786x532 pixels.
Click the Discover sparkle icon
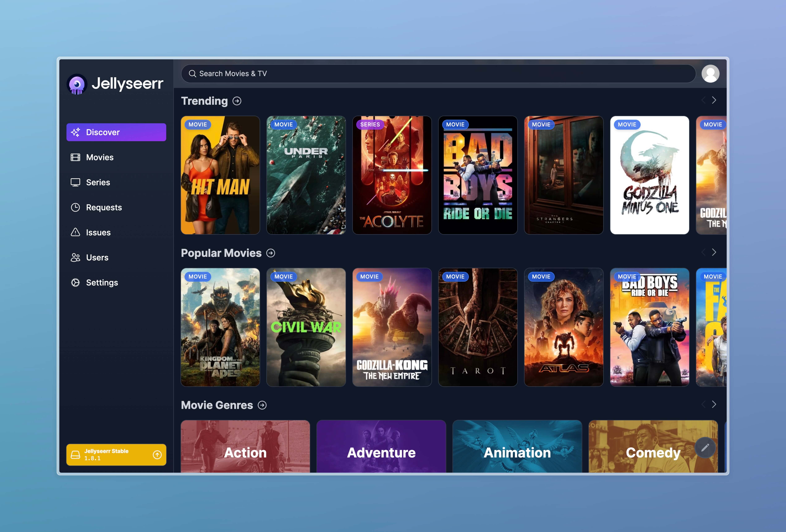[75, 132]
